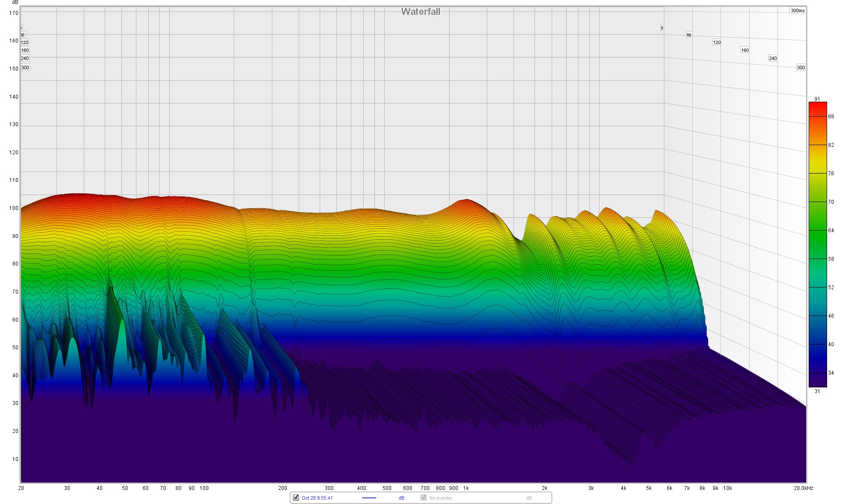Click the 1k frequency axis label
The height and width of the screenshot is (504, 842).
(x=466, y=488)
